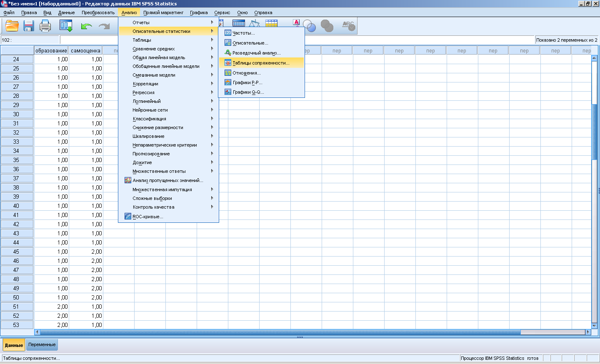Open the Преобразовать menu
Viewport: 600px width, 364px height.
(98, 12)
